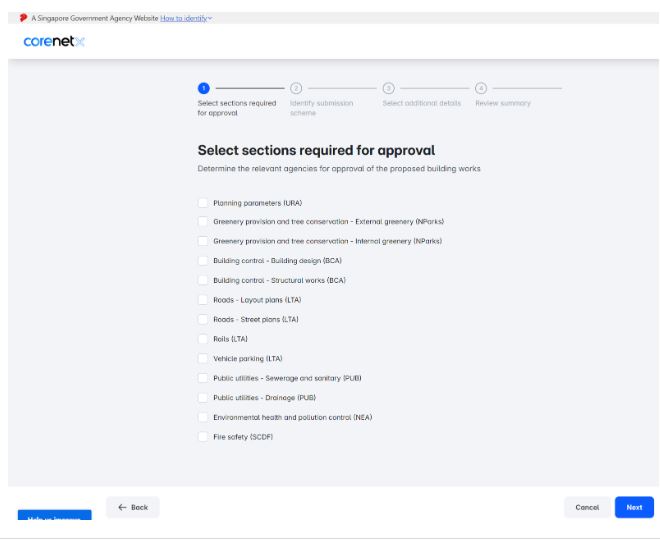Select Building control - Building design (BCA)

[x=203, y=261]
